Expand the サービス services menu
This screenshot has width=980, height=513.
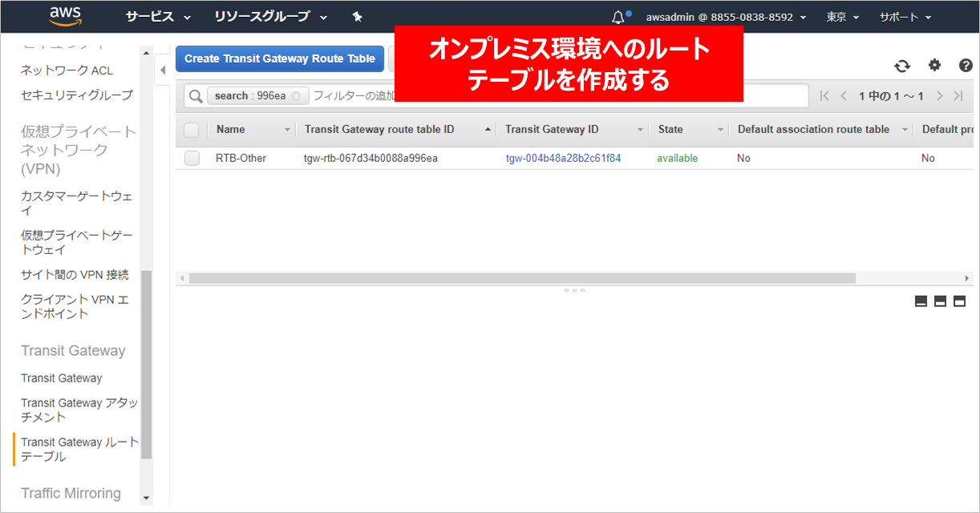coord(157,17)
